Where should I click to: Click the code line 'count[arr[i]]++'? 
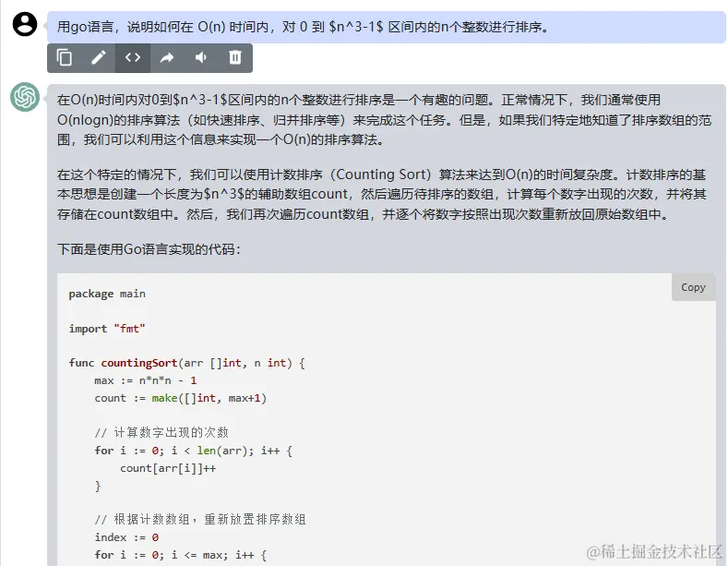coord(168,468)
